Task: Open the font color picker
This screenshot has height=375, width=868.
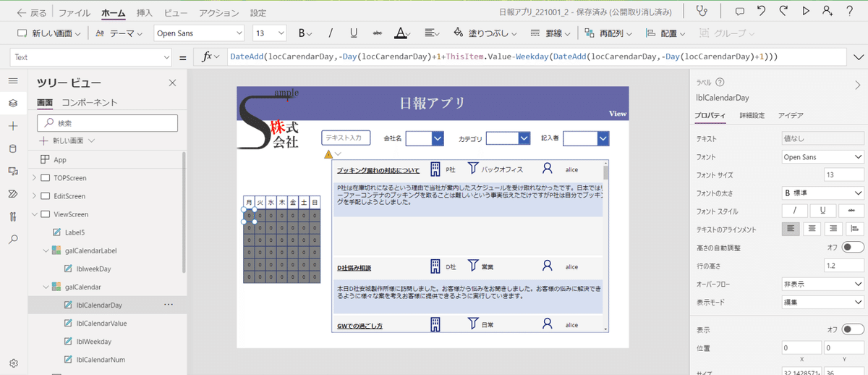Action: (x=403, y=33)
